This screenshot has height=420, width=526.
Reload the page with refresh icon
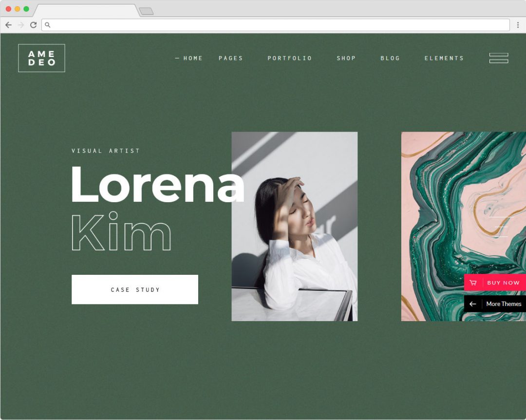(33, 25)
